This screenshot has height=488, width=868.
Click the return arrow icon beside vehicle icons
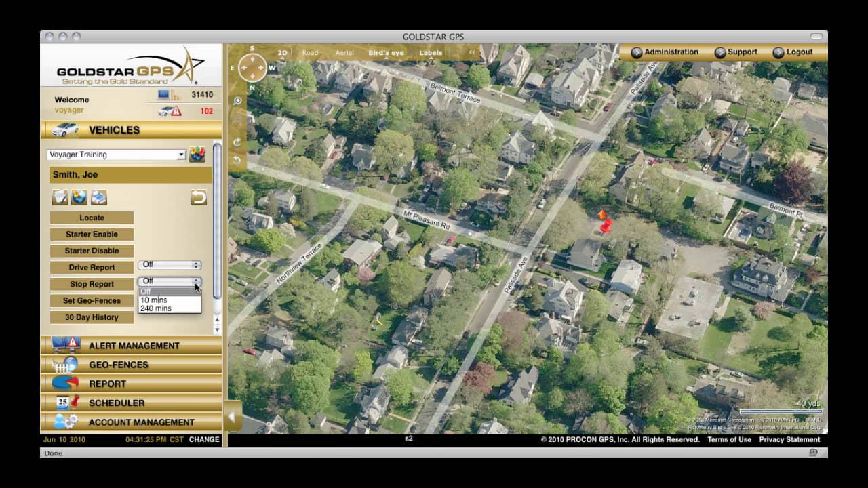pyautogui.click(x=198, y=197)
